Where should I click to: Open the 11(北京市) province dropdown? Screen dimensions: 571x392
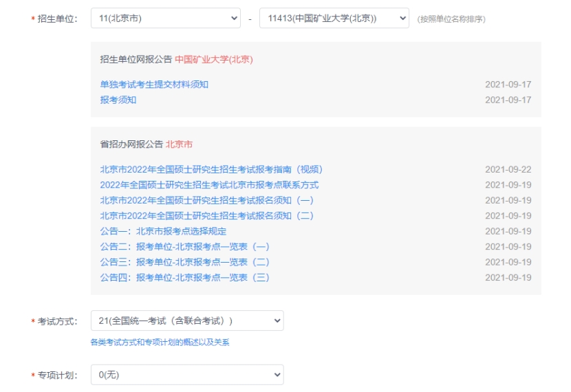coord(165,19)
